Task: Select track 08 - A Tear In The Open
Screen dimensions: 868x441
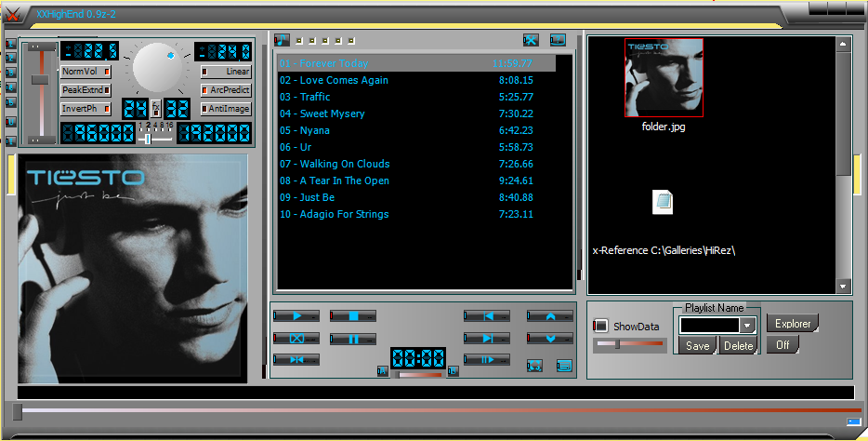Action: click(416, 180)
